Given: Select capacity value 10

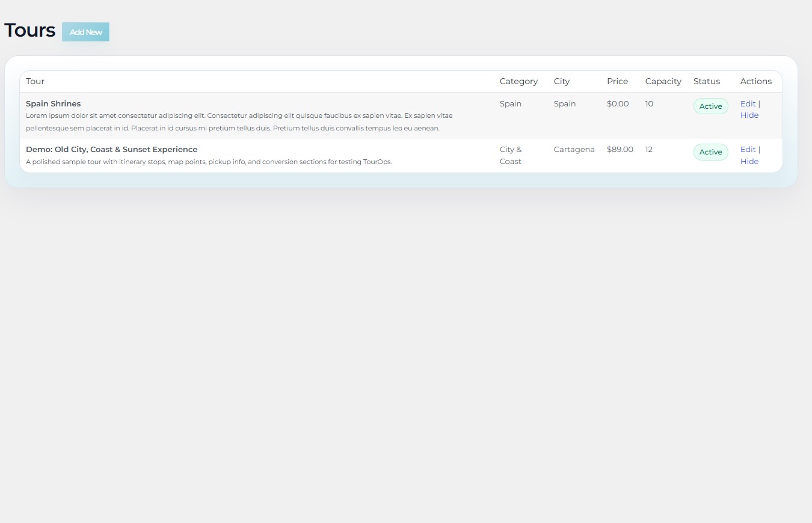Looking at the screenshot, I should point(650,104).
